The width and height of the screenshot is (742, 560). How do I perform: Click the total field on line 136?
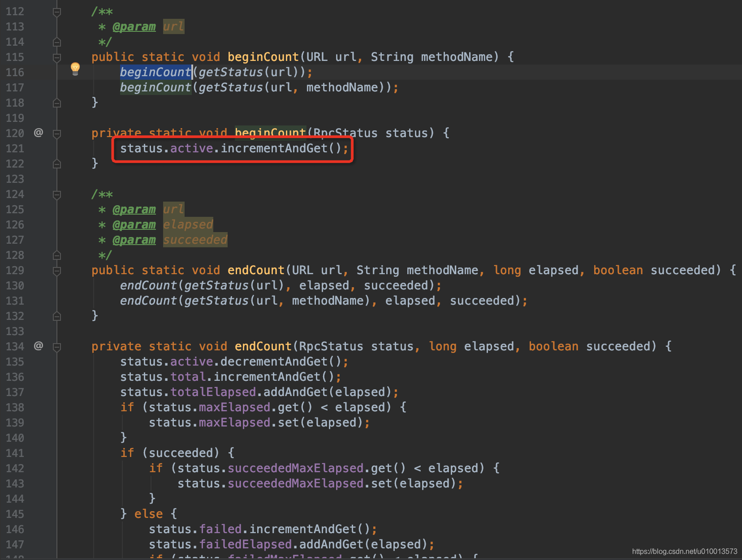pos(188,377)
